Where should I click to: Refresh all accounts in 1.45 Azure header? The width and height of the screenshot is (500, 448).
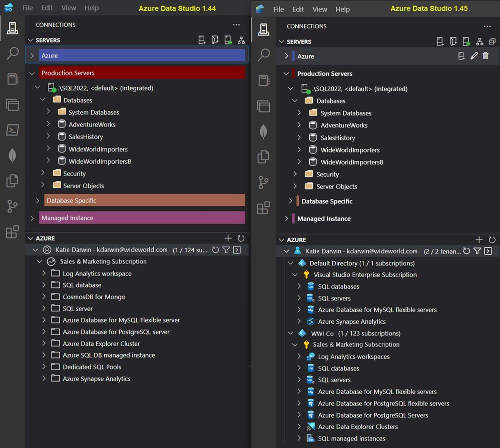(x=491, y=239)
